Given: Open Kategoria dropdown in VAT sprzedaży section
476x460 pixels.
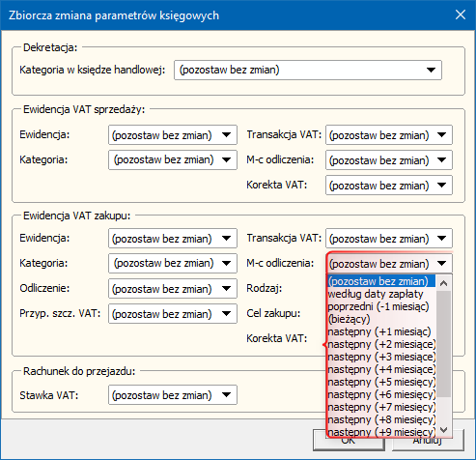Looking at the screenshot, I should (173, 159).
